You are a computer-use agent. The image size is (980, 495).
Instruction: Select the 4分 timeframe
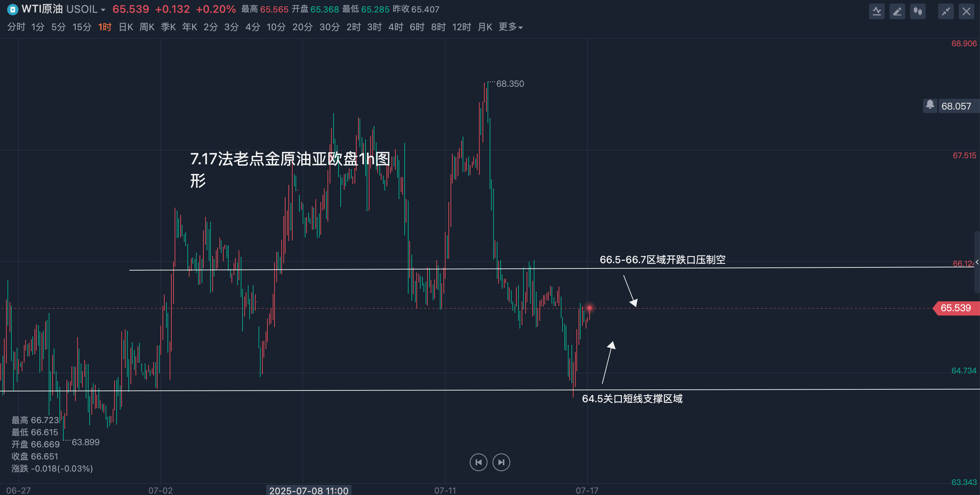coord(253,27)
